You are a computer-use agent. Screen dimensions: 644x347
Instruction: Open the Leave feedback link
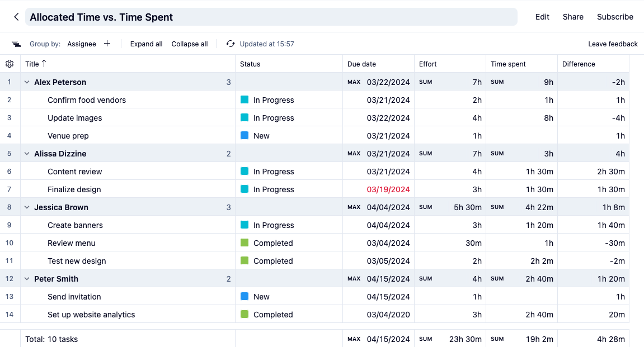click(x=613, y=44)
